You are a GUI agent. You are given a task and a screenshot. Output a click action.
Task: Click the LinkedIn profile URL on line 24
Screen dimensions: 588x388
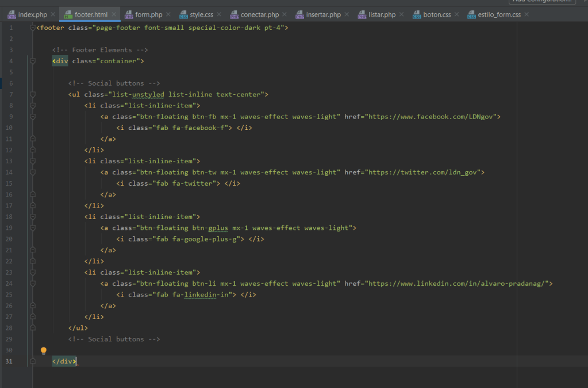[458, 283]
